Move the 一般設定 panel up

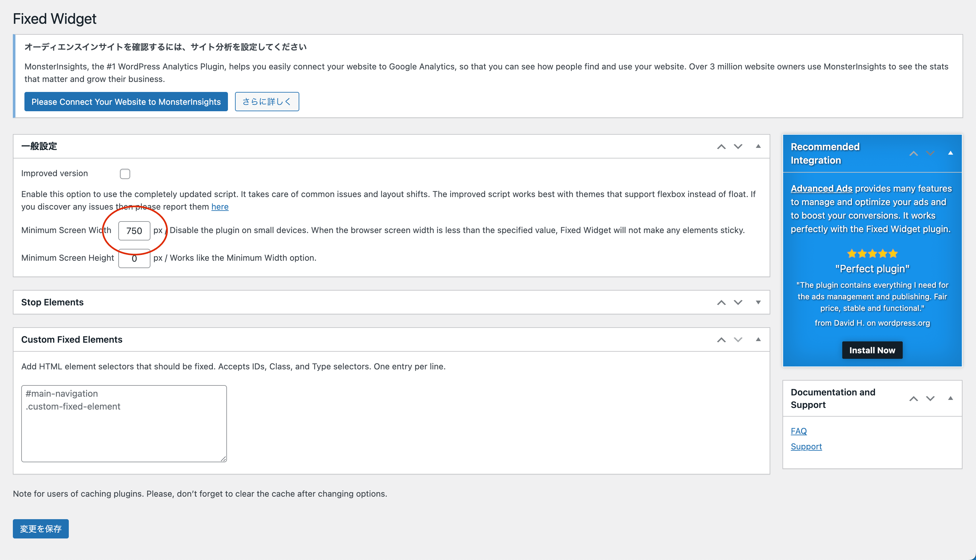tap(721, 147)
